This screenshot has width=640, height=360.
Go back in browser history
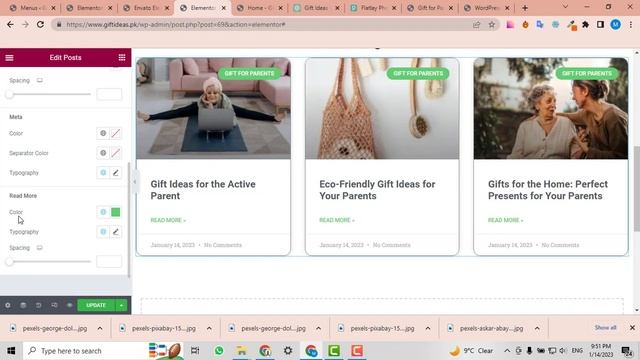point(10,24)
